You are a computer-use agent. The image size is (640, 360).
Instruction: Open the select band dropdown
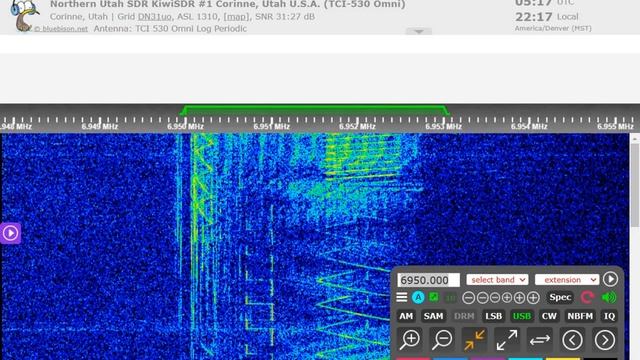coord(497,280)
